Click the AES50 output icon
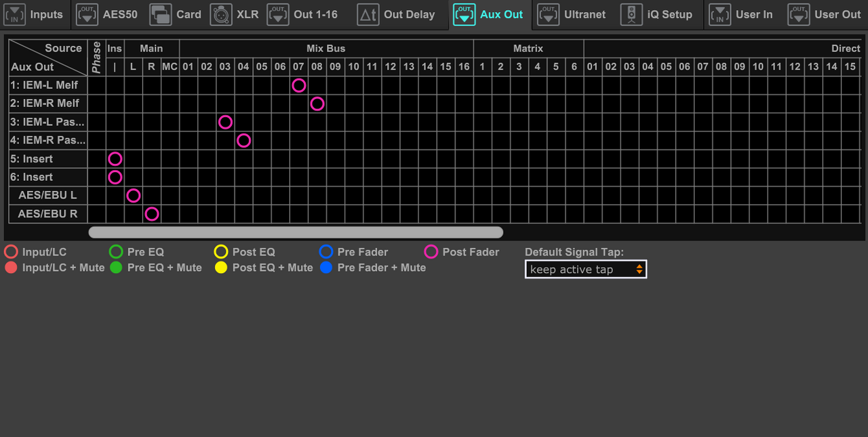The height and width of the screenshot is (437, 868). pyautogui.click(x=87, y=14)
